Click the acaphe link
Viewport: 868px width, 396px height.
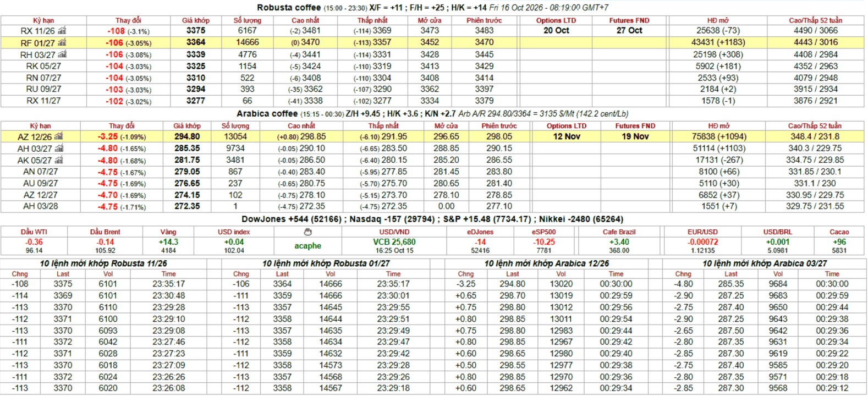tap(307, 246)
